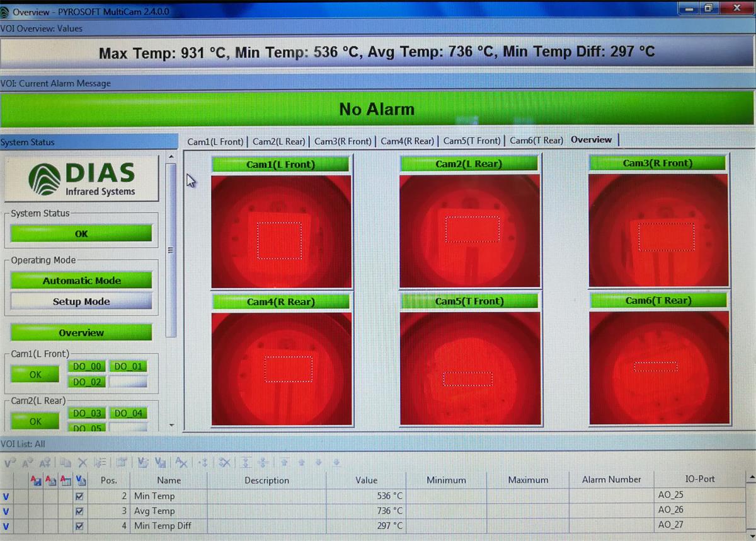Click the blue V column header icon
Screen dimensions: 756x541
coord(81,480)
